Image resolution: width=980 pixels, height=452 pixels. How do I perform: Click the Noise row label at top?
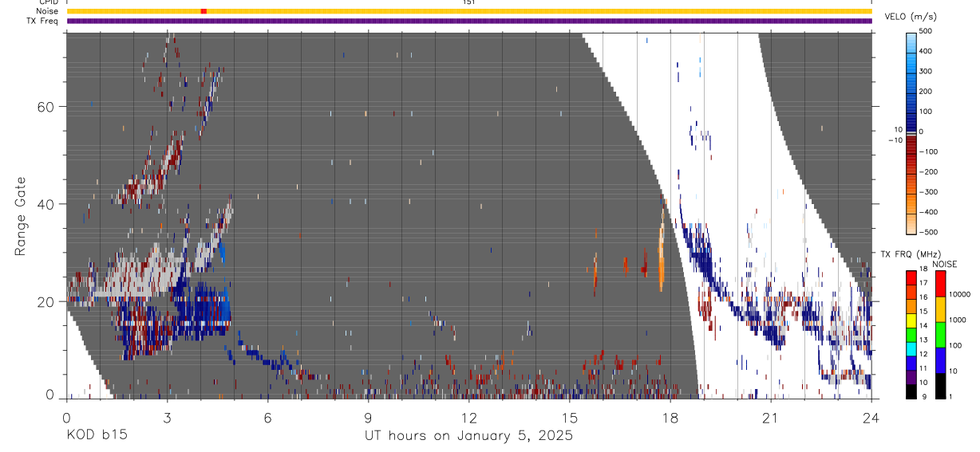tap(48, 11)
